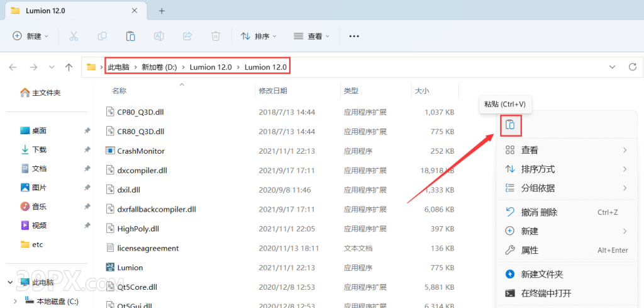Open 分组依据 submenu in context menu
Image resolution: width=644 pixels, height=308 pixels.
coord(567,188)
